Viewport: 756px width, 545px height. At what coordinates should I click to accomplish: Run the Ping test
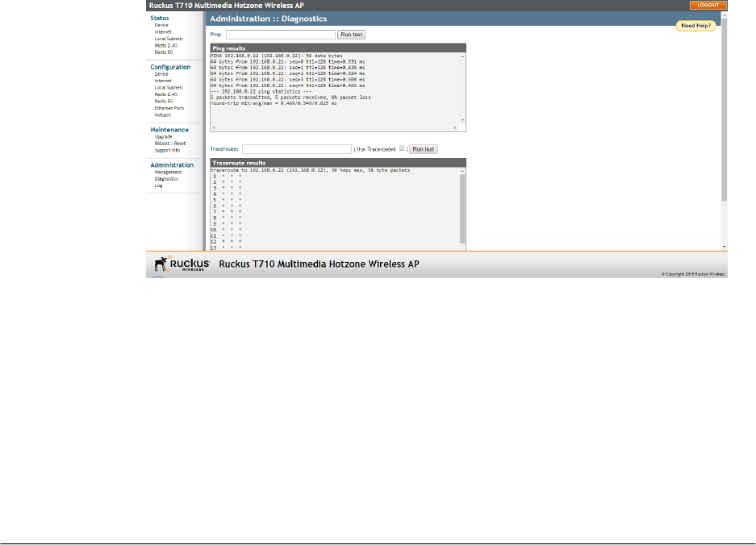pyautogui.click(x=351, y=35)
